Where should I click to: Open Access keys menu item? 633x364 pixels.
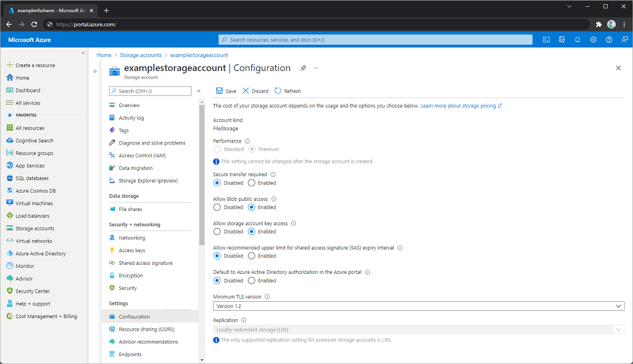click(132, 251)
